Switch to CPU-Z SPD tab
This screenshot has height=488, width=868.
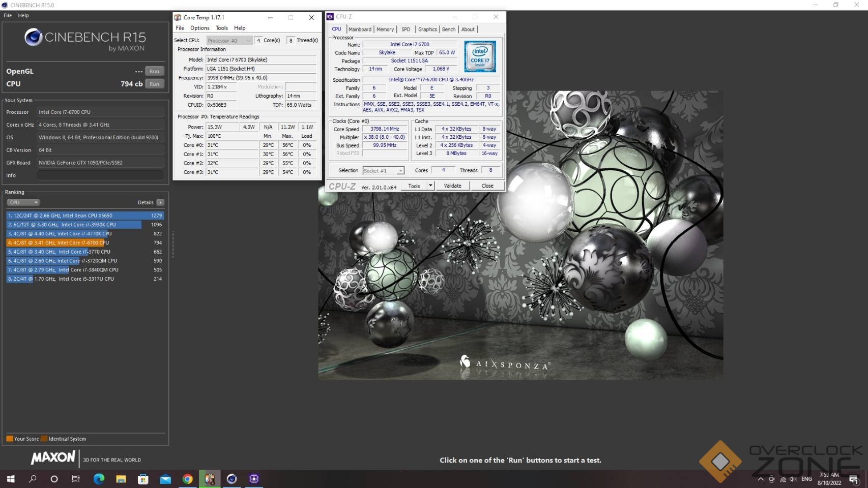click(406, 29)
